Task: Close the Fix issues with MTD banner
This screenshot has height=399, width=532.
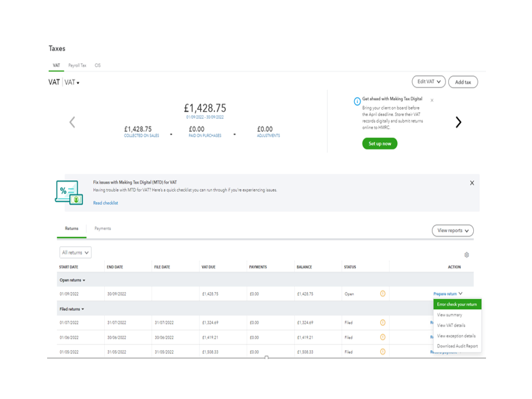Action: coord(472,183)
